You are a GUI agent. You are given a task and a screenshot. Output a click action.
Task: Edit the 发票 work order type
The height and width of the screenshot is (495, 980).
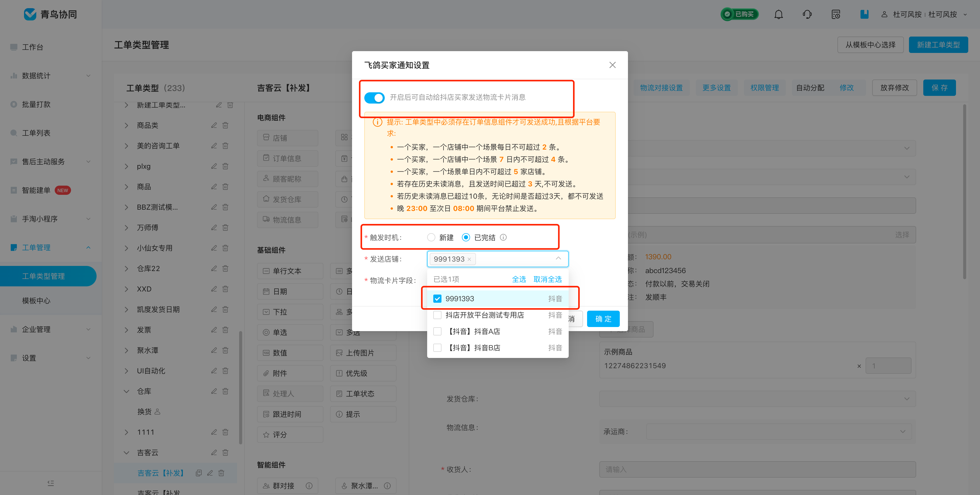point(214,330)
